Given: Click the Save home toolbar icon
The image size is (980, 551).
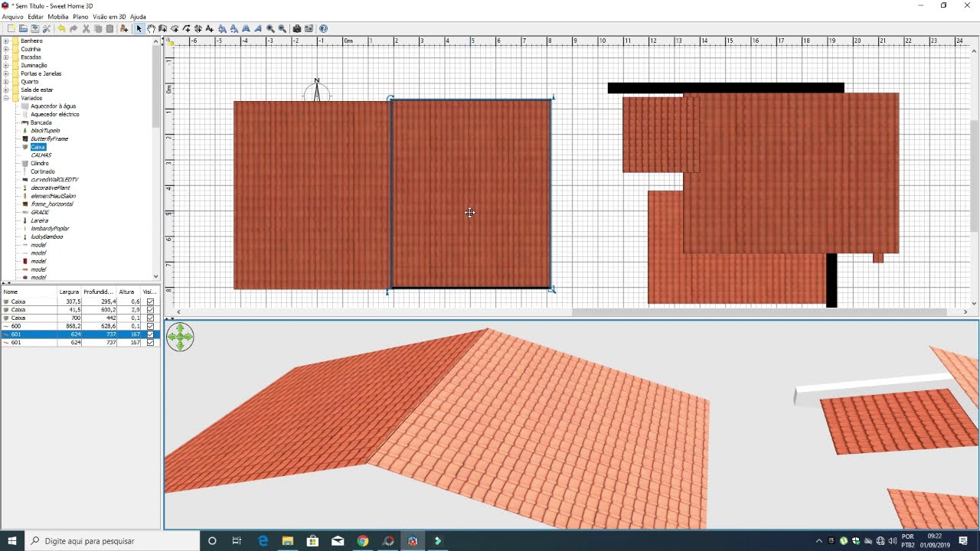Looking at the screenshot, I should (35, 28).
